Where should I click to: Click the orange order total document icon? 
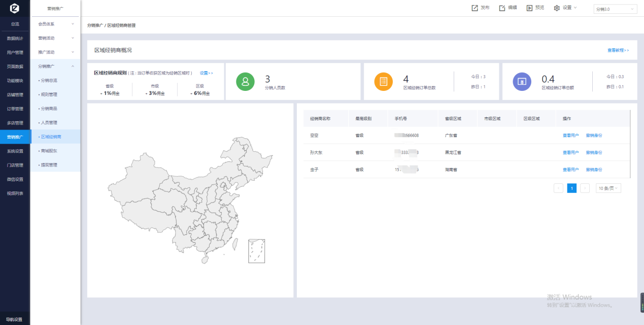click(384, 81)
